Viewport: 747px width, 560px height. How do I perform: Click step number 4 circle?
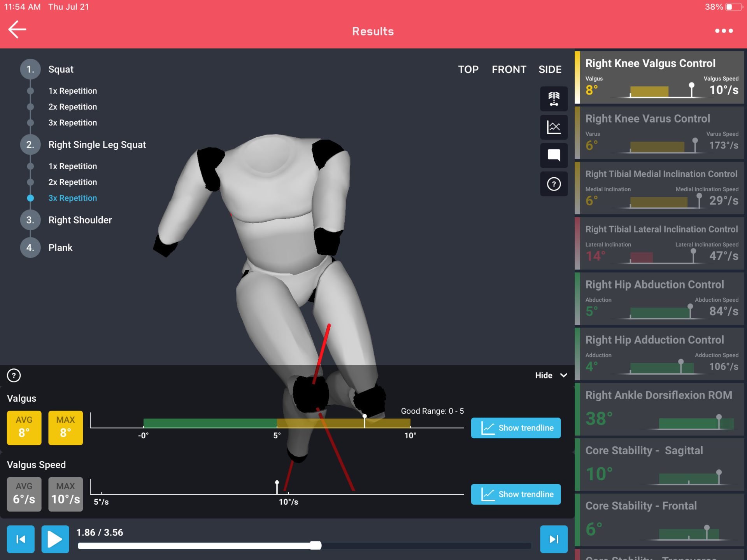(30, 248)
